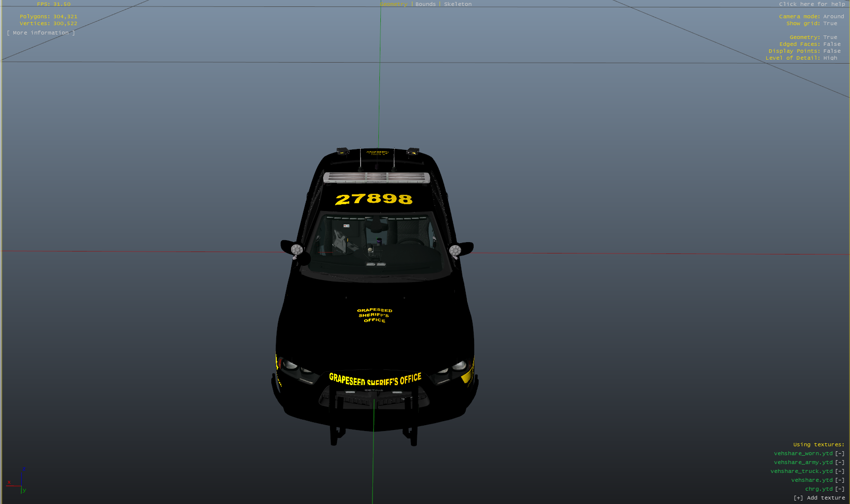Viewport: 850px width, 504px height.
Task: Toggle the Show grid setting
Action: pos(830,24)
